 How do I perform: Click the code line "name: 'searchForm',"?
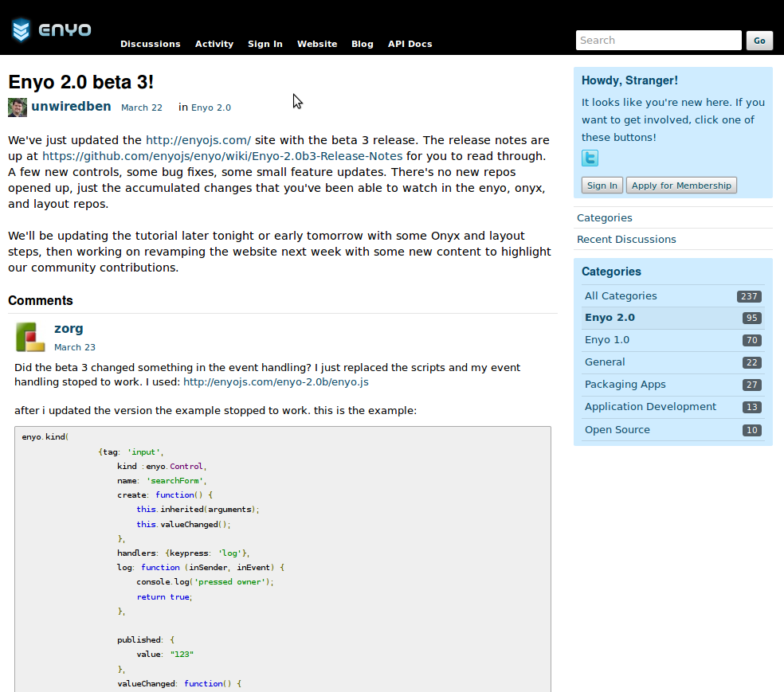[162, 481]
